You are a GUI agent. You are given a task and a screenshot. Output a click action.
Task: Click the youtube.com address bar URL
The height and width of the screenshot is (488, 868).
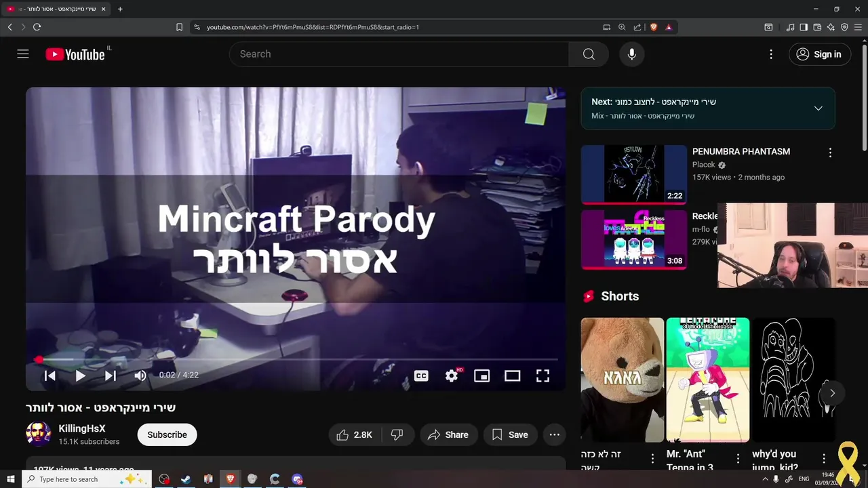tap(313, 27)
